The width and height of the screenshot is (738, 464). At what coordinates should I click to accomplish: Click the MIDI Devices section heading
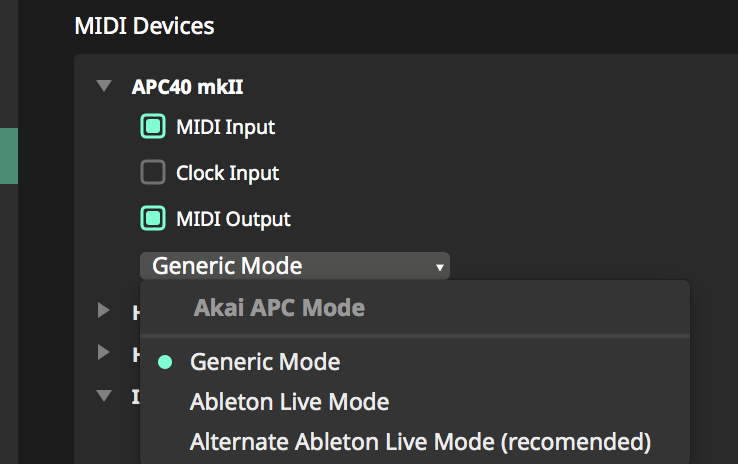pos(144,25)
